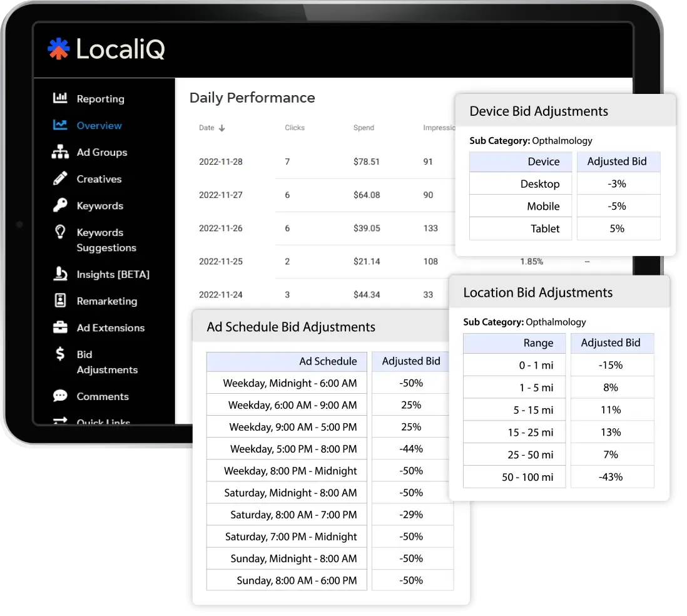Click the Desktop device row
687x616 pixels.
coord(565,183)
